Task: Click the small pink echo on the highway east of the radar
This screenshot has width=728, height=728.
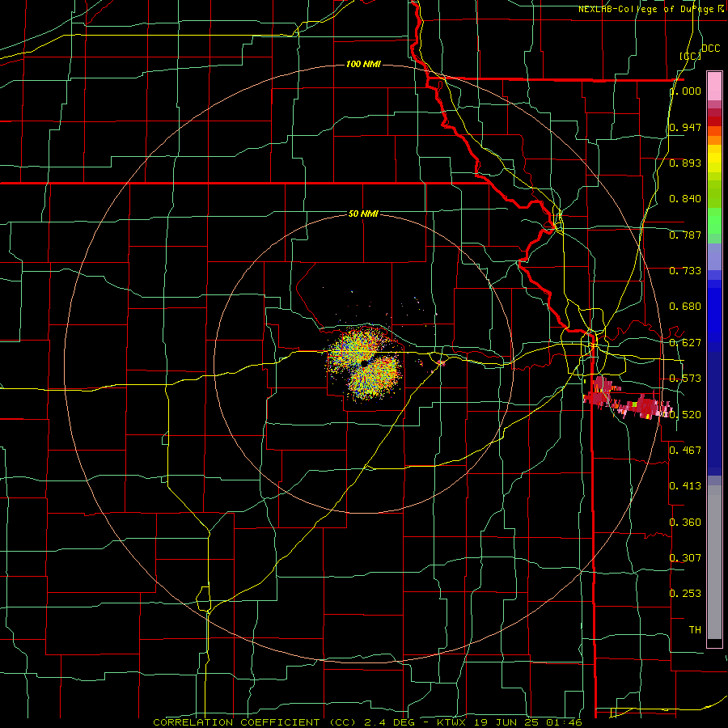Action: click(x=441, y=363)
